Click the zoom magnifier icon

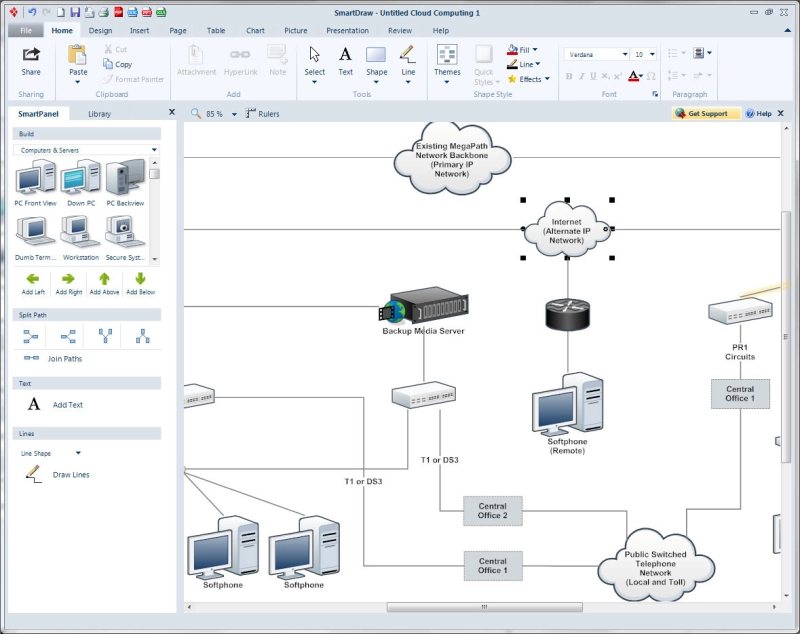click(195, 113)
